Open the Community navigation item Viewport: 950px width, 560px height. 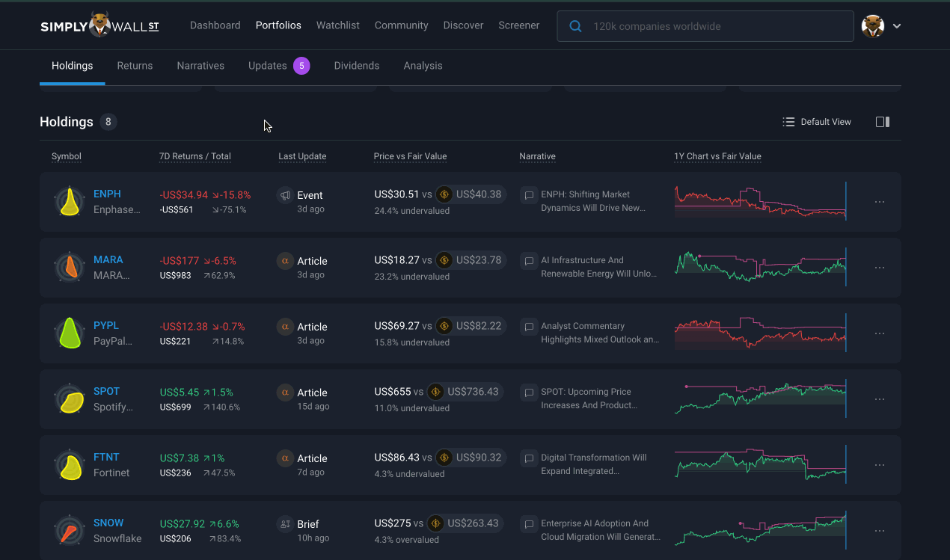402,25
